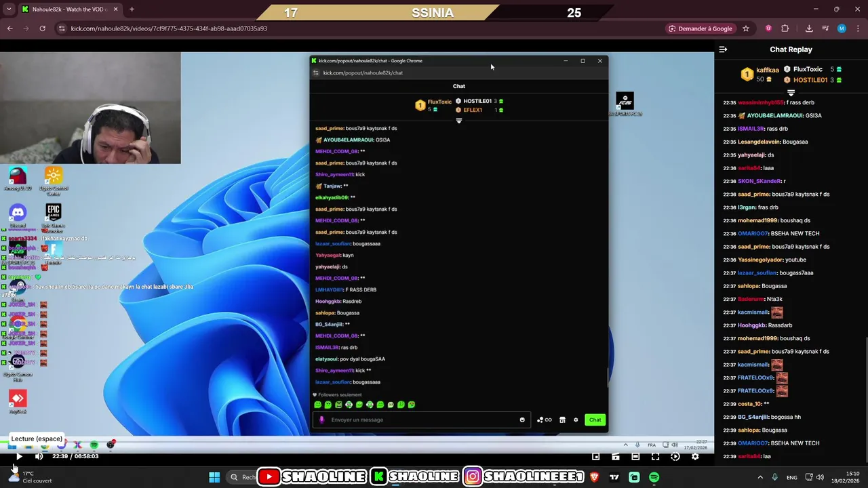
Task: Reload the Kick page
Action: pos(42,28)
